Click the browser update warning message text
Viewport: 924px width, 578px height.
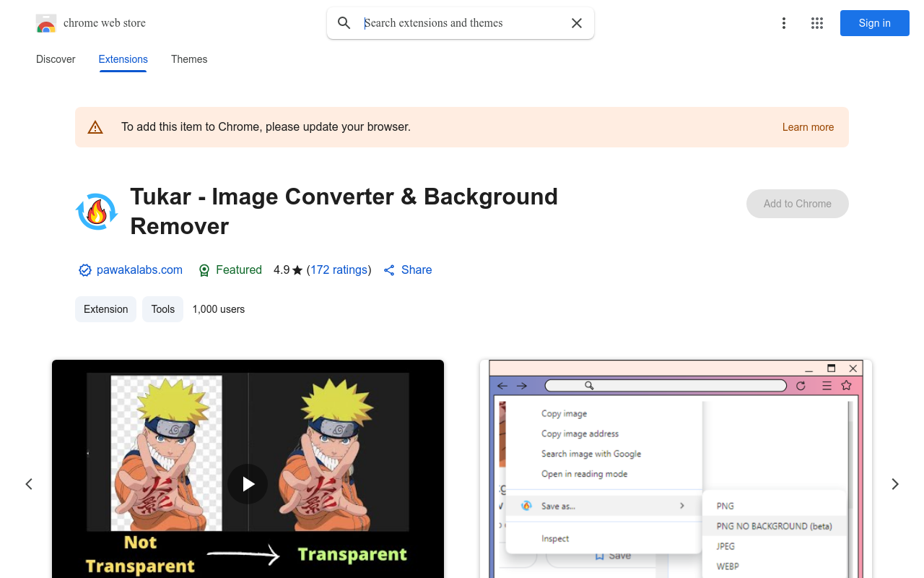[x=266, y=126]
